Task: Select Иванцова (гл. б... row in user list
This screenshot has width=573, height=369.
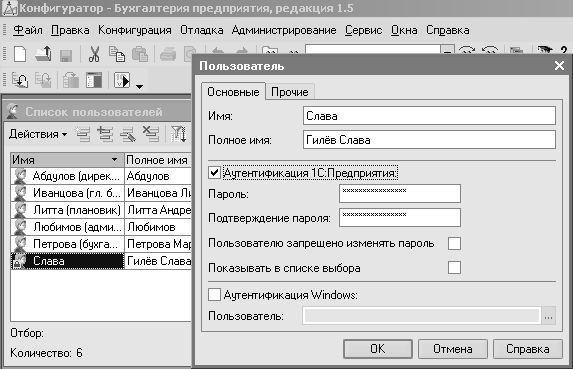Action: [x=101, y=193]
